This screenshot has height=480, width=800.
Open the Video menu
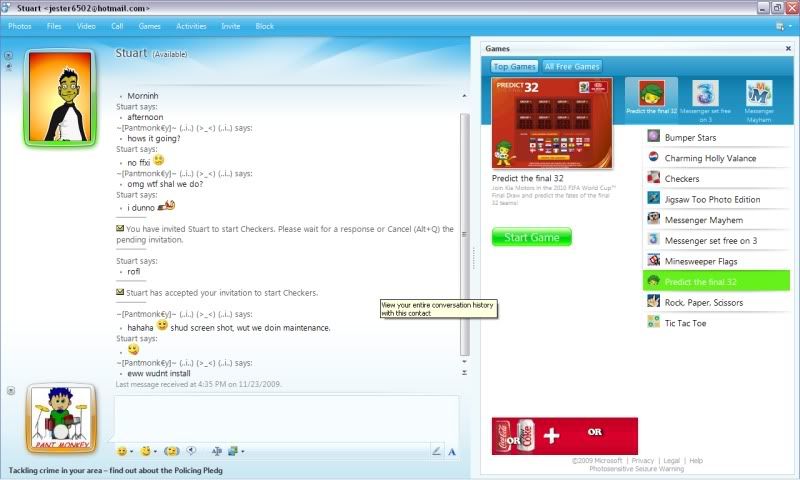[86, 26]
